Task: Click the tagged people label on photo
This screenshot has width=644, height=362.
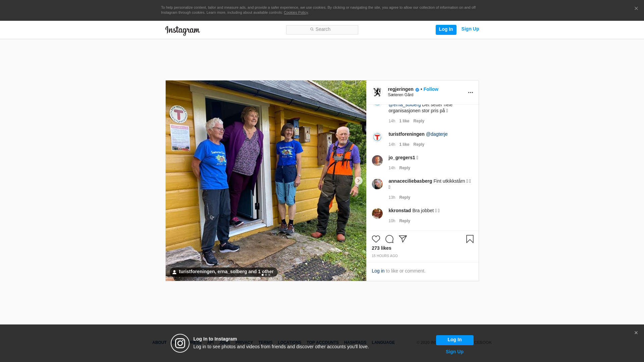Action: tap(223, 272)
